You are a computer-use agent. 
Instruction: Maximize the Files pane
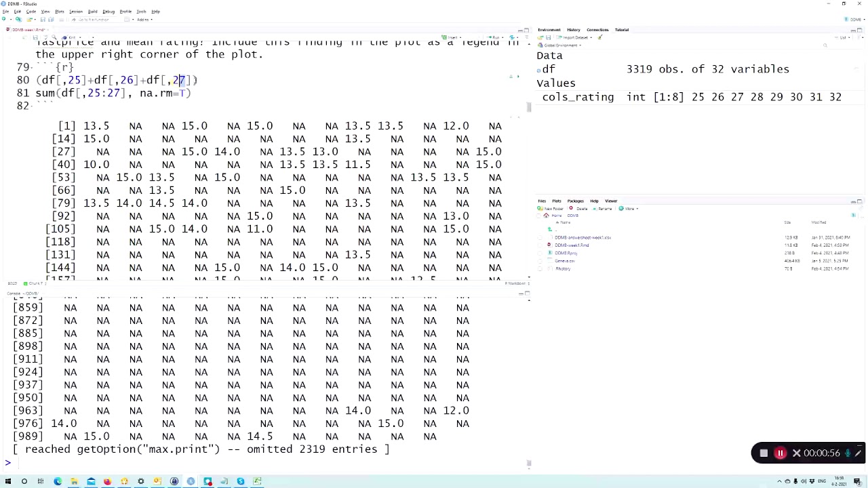coord(860,201)
